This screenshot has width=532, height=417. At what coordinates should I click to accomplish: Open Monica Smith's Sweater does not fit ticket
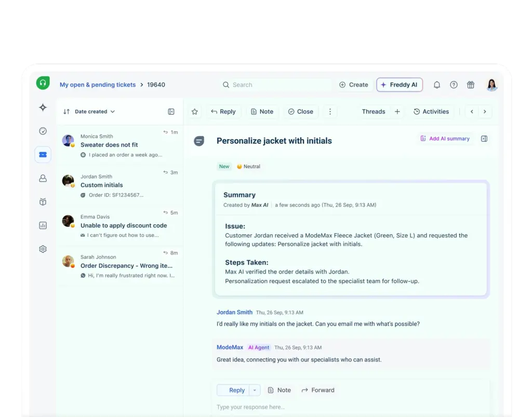[120, 145]
